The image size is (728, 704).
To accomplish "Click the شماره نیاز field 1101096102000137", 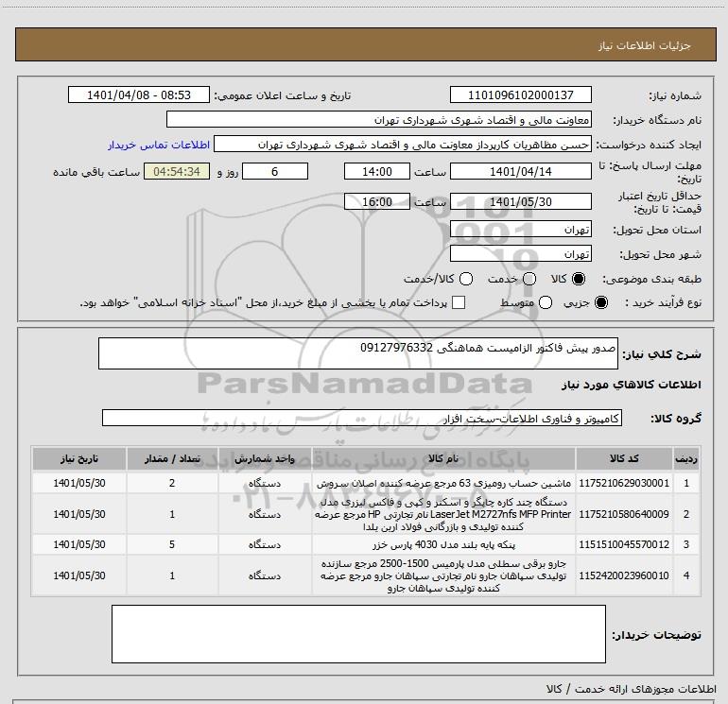I will (x=520, y=94).
